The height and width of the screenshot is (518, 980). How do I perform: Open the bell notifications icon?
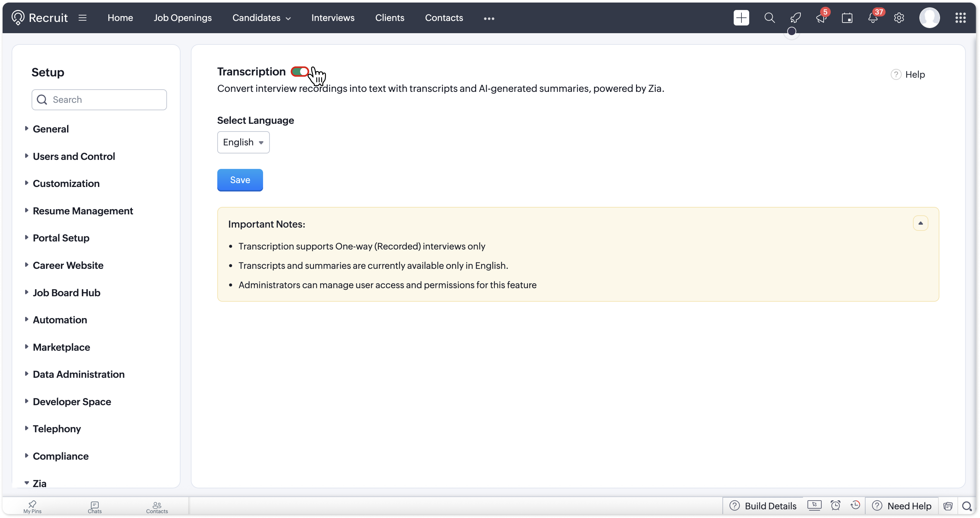(873, 18)
